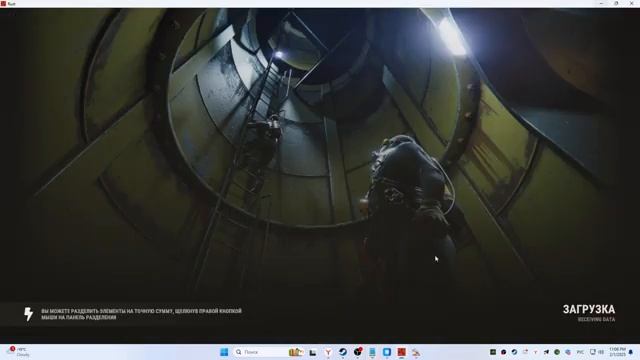Click the ЗАГРУЗКА loading label
This screenshot has width=640, height=360.
point(589,309)
